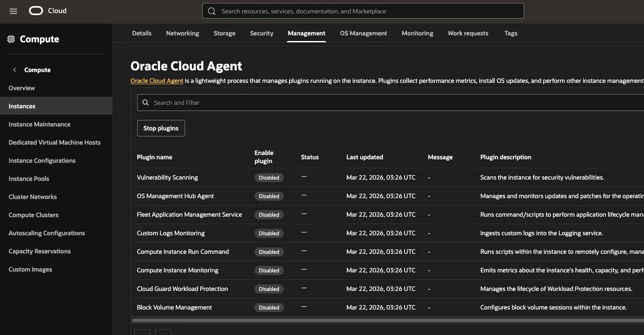This screenshot has height=335, width=644.
Task: Go to the Storage tab
Action: pos(225,33)
